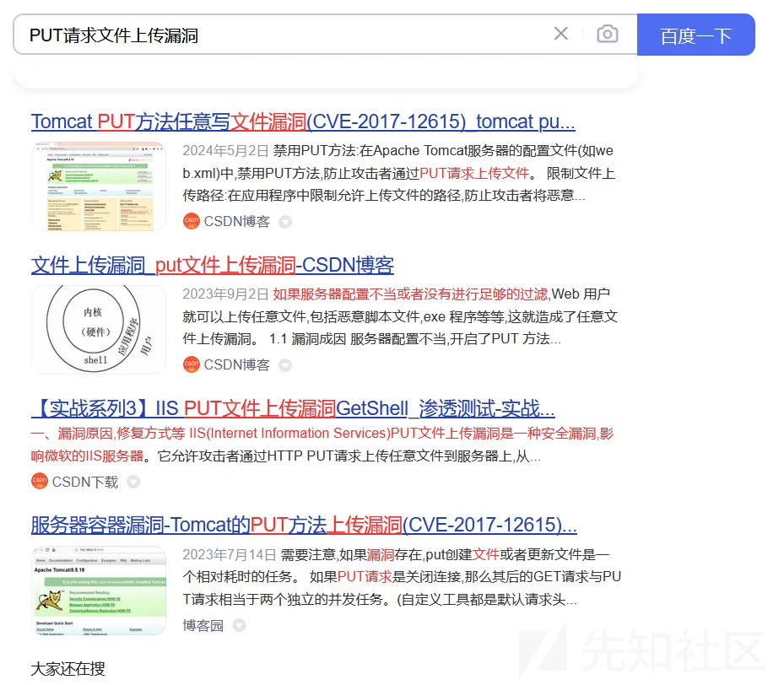784x685 pixels.
Task: Open CSDN博客 source under the 2023年9月2日 result
Action: [236, 364]
